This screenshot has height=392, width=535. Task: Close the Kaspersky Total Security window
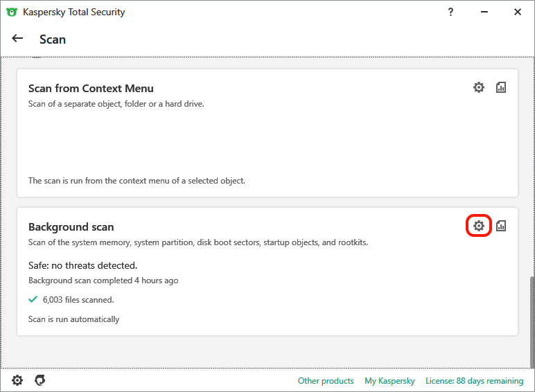point(518,12)
